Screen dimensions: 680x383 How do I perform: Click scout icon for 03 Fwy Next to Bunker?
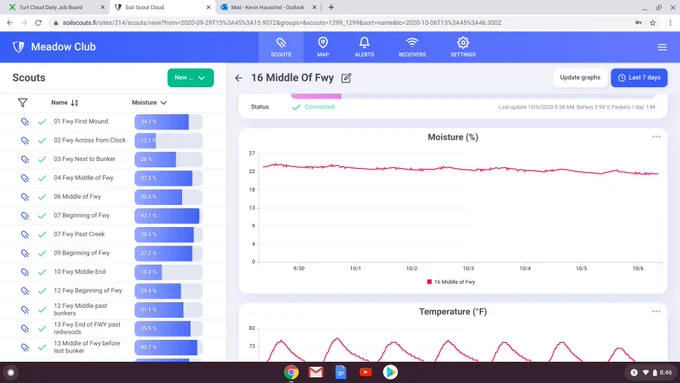pyautogui.click(x=25, y=159)
